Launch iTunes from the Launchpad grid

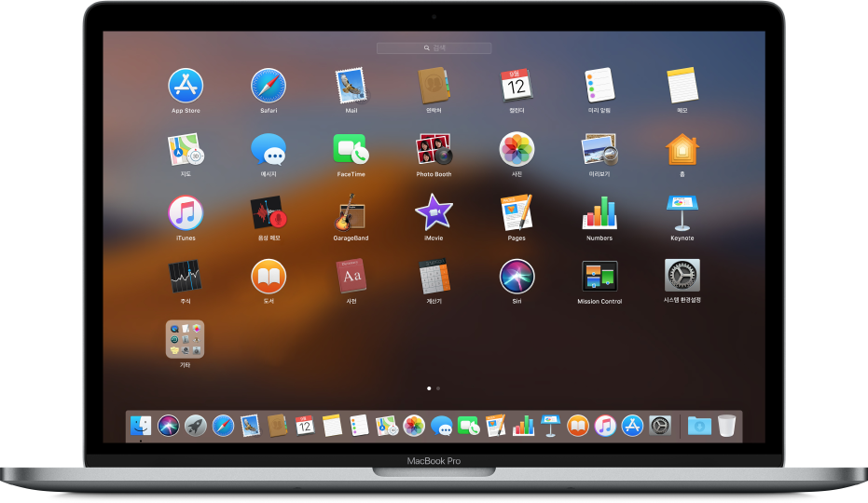[186, 213]
